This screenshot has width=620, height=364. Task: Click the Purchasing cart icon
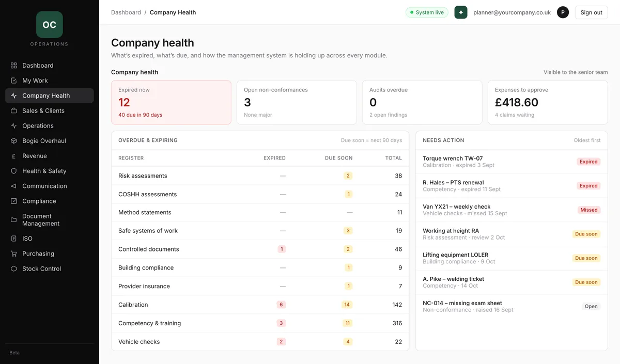13,254
